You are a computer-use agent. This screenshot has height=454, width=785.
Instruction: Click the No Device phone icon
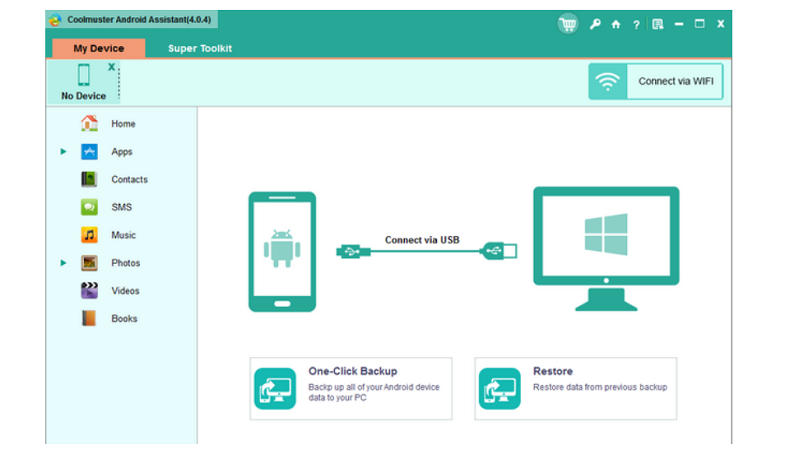(x=84, y=75)
